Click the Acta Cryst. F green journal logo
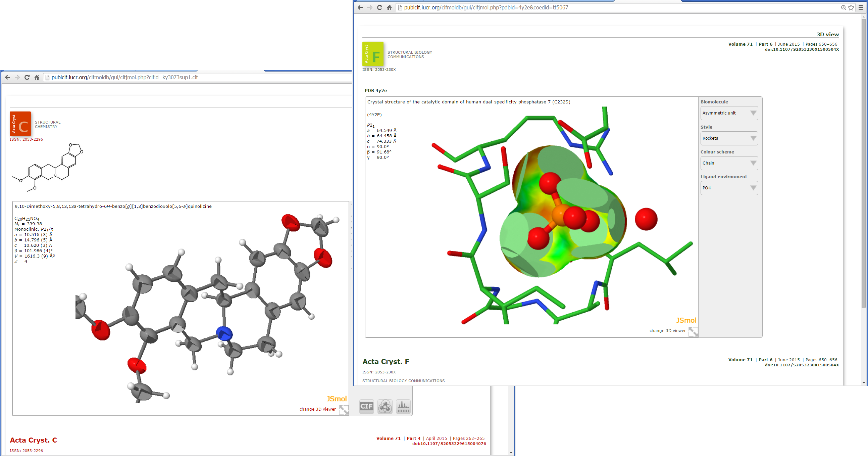Image resolution: width=868 pixels, height=456 pixels. [373, 54]
